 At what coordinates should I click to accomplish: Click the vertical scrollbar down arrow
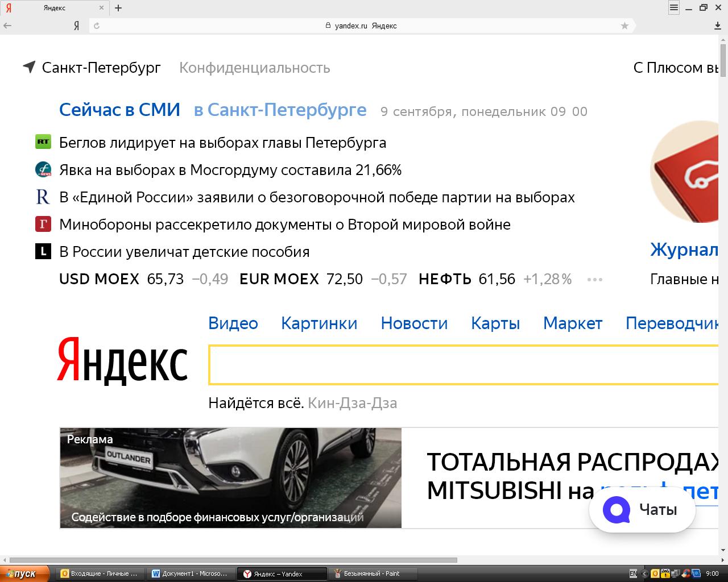coord(723,551)
